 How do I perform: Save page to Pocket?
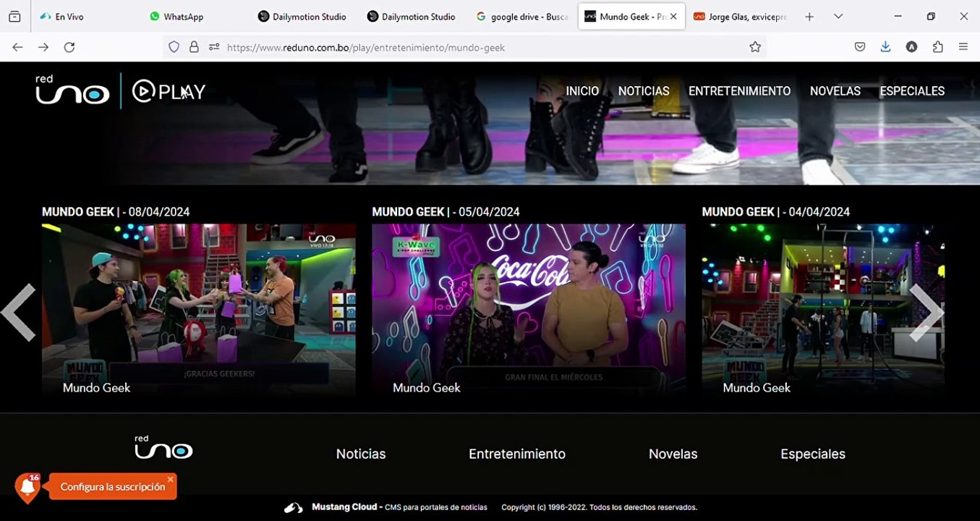(x=860, y=47)
